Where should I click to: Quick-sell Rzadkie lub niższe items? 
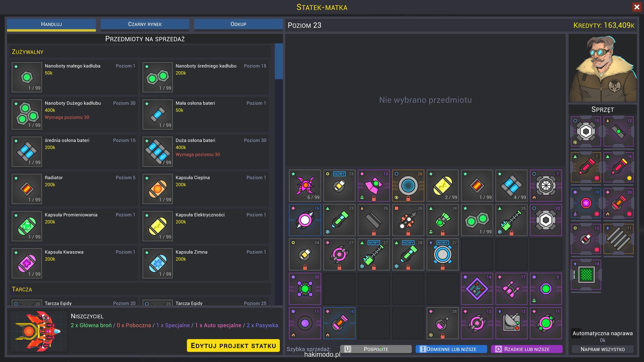[527, 349]
